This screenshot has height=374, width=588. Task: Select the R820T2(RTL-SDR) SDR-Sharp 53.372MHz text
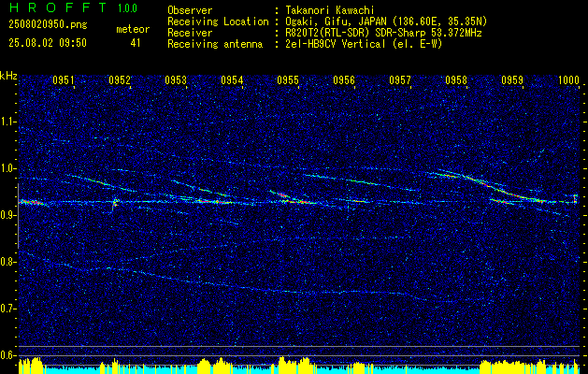[383, 33]
